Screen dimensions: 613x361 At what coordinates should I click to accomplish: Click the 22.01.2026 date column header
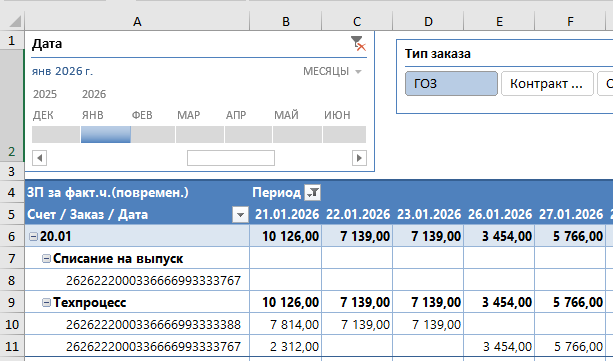click(x=357, y=214)
